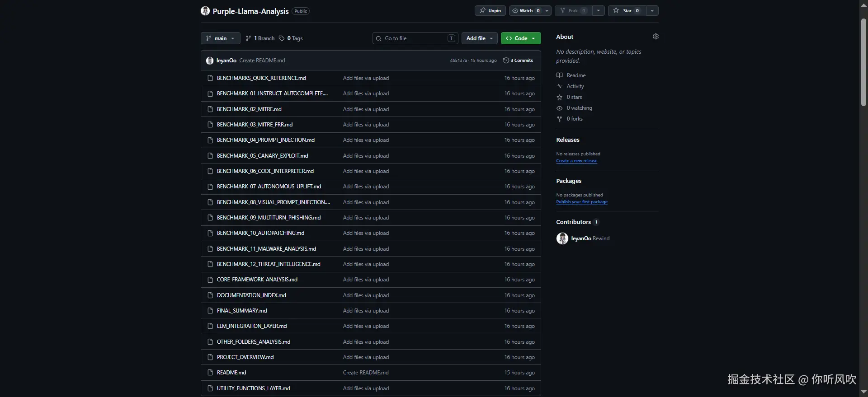
Task: Click the file icon for DOCUMENTATION_INDEX.md
Action: [x=210, y=295]
